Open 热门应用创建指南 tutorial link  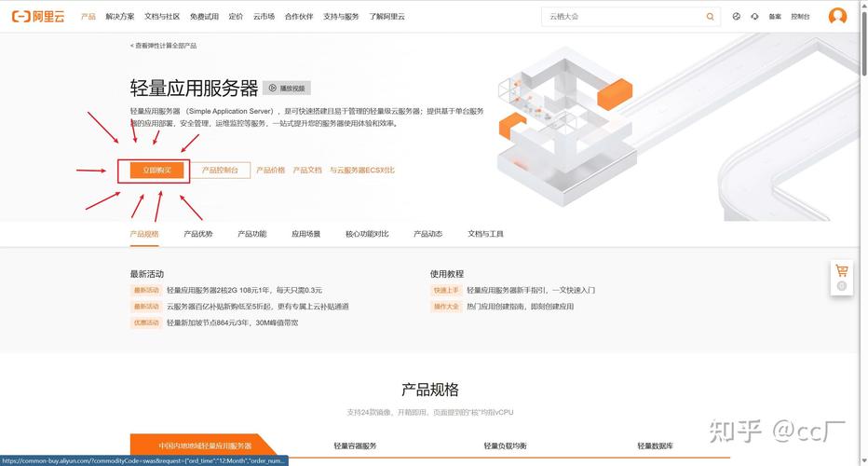(x=520, y=306)
